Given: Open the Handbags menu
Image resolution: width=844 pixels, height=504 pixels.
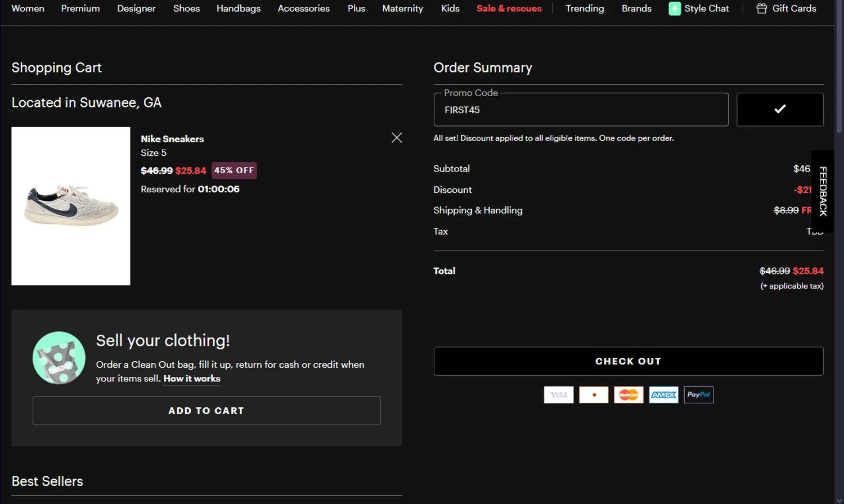Looking at the screenshot, I should click(x=239, y=8).
